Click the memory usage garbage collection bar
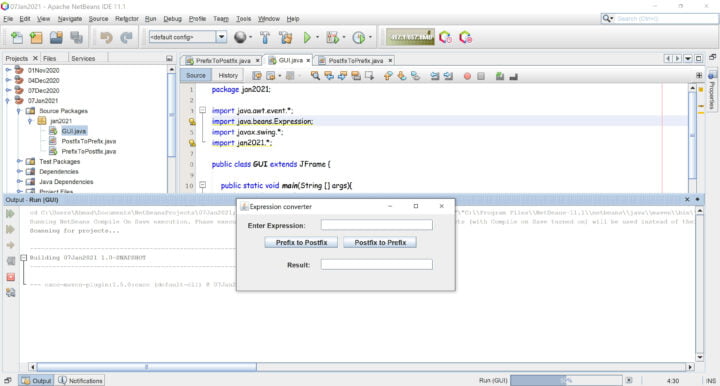The image size is (720, 386). [410, 38]
